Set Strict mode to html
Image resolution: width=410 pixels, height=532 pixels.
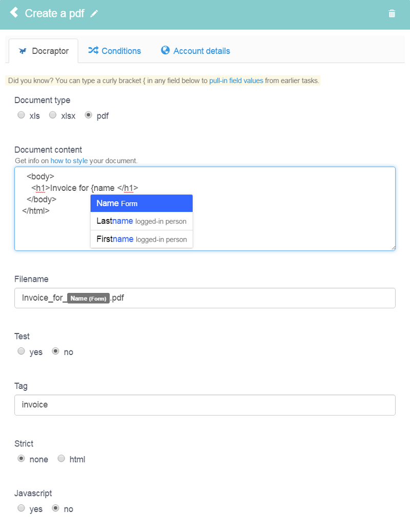(61, 458)
